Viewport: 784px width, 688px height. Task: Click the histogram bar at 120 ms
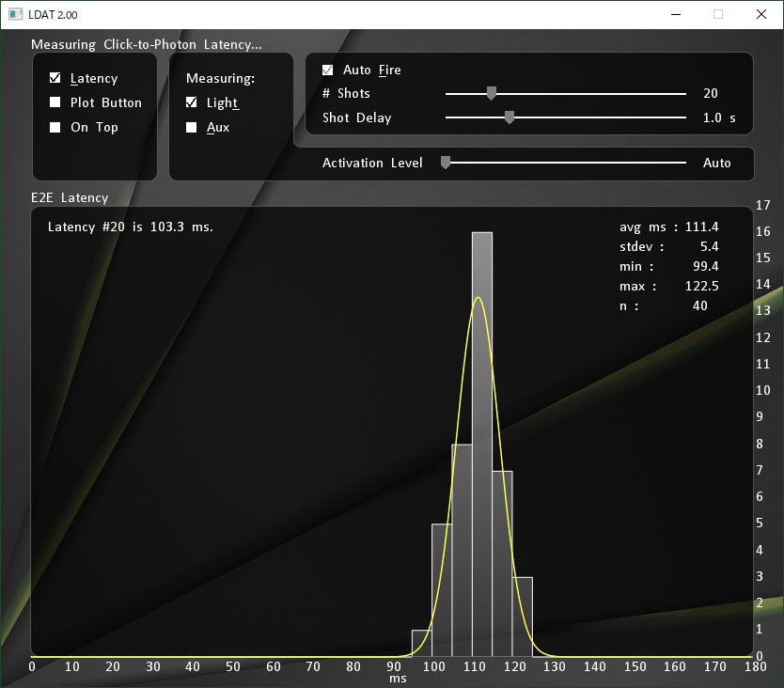[523, 616]
